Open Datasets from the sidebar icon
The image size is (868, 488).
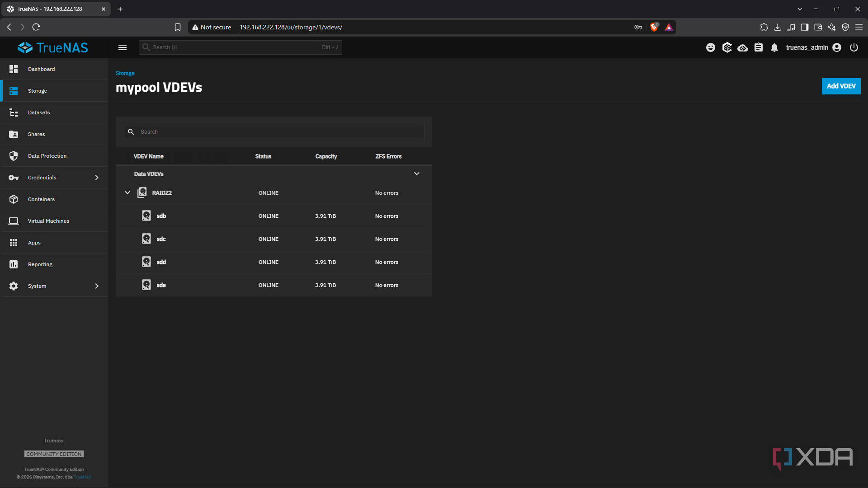[x=14, y=113]
